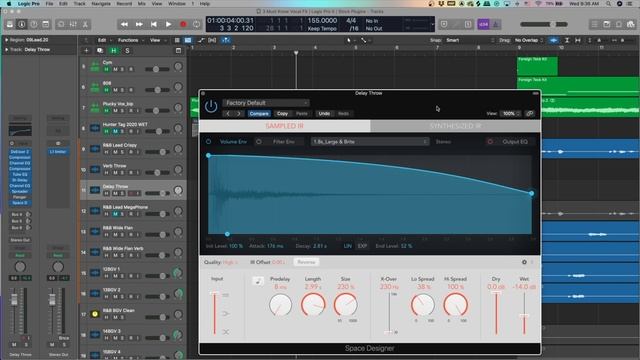
Task: Start playback with Play button
Action: (168, 24)
